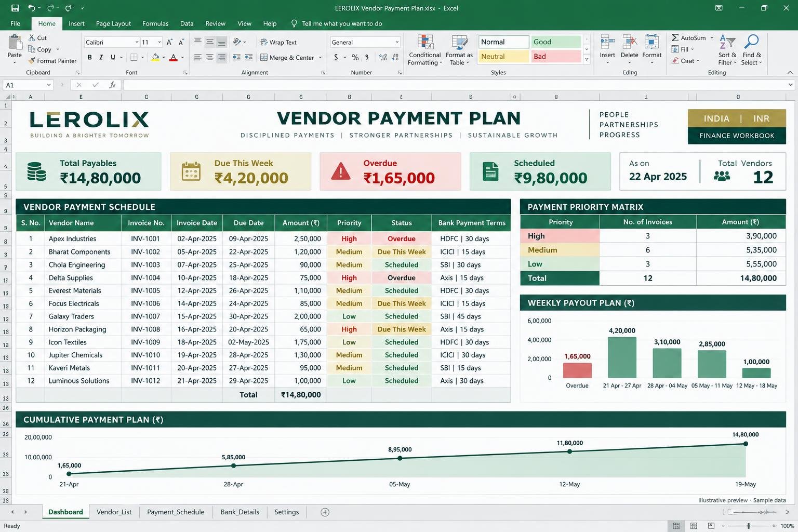Click the Font Color red A swatch
798x532 pixels.
pos(174,57)
